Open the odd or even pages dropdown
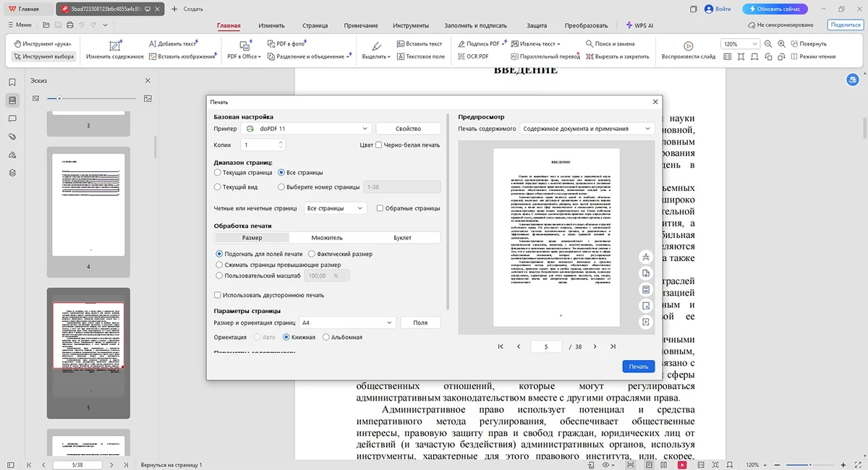The width and height of the screenshot is (868, 470). pyautogui.click(x=335, y=208)
